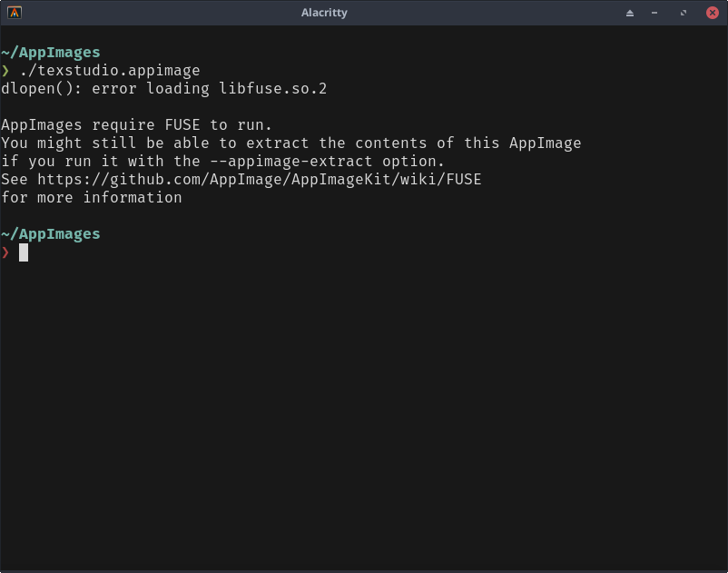Click the red prompt arrow symbol
Viewport: 728px width, 573px height.
click(x=5, y=252)
